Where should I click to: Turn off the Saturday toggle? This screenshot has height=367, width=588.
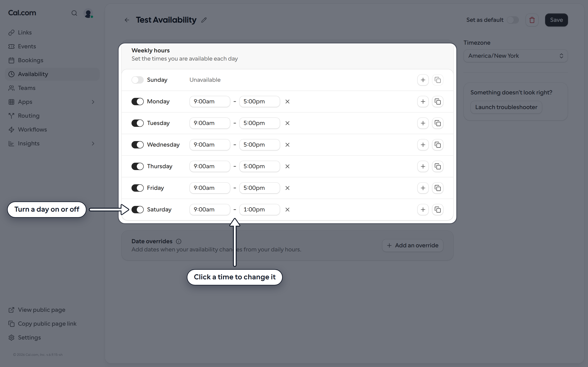138,209
